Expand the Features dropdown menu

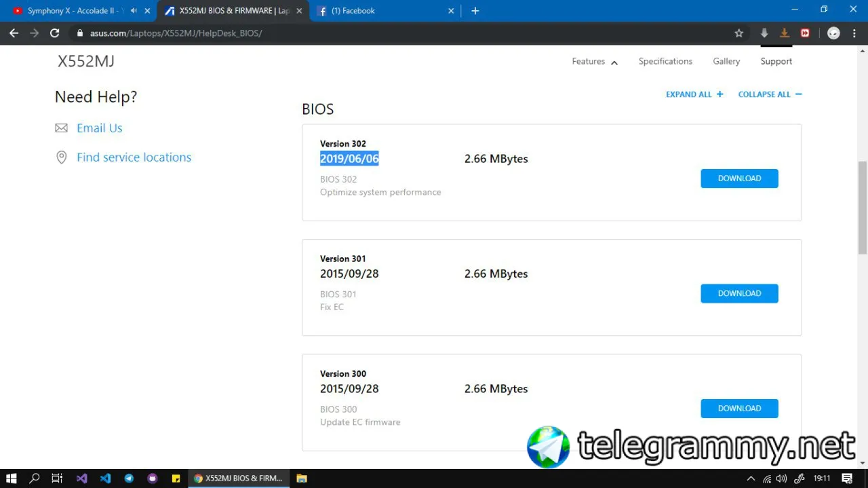[x=595, y=62]
